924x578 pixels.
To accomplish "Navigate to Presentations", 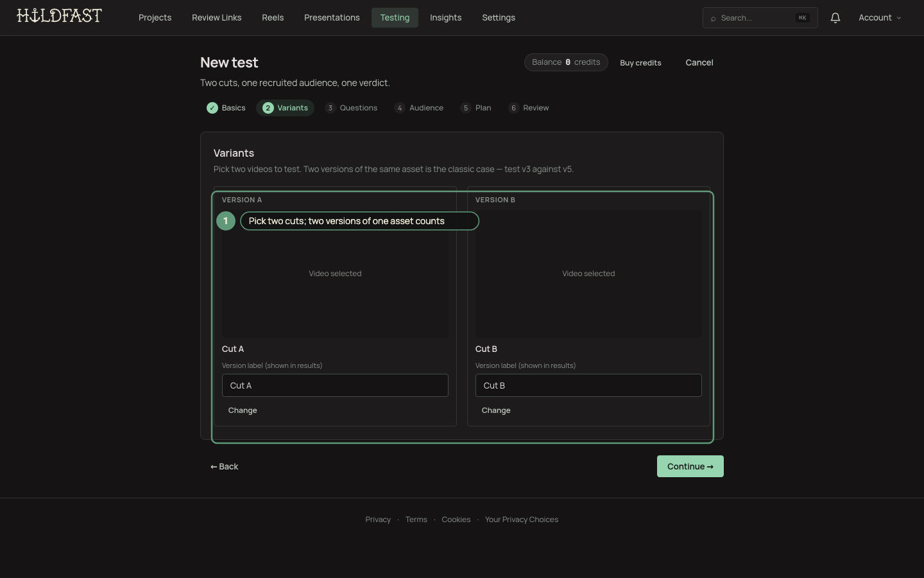I will click(332, 18).
